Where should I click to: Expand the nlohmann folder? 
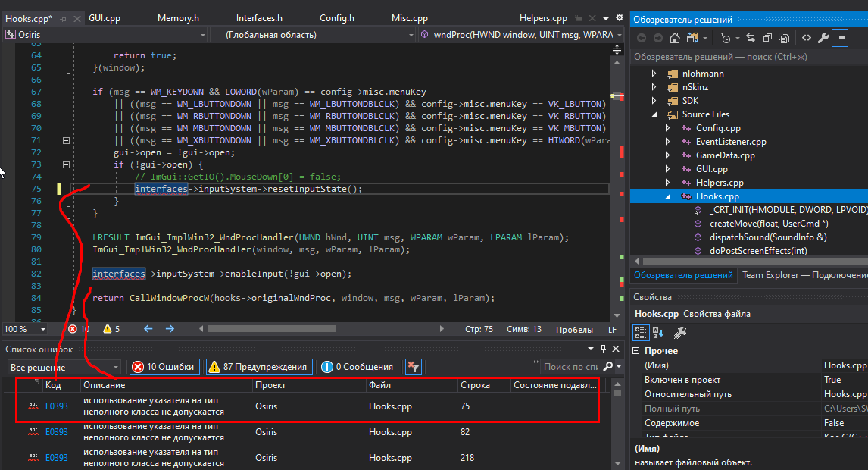coord(654,74)
